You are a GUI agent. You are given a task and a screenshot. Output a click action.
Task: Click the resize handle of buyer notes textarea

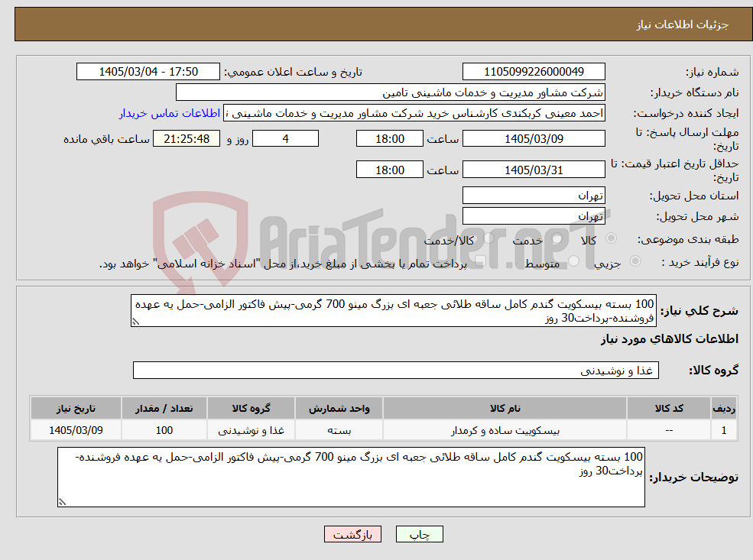tap(62, 502)
